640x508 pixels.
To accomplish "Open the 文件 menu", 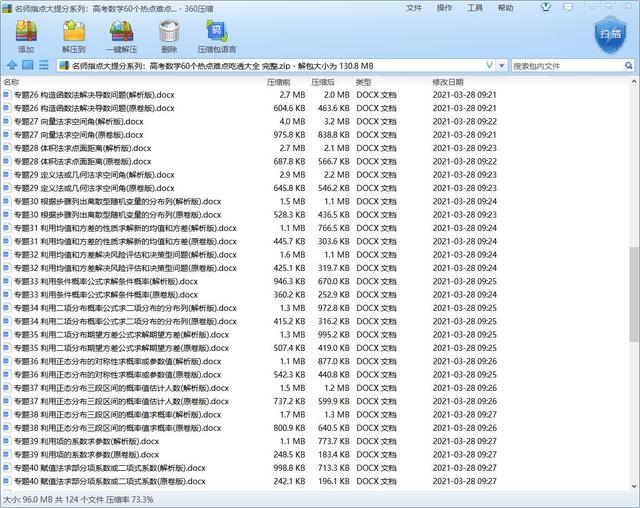I will click(413, 8).
